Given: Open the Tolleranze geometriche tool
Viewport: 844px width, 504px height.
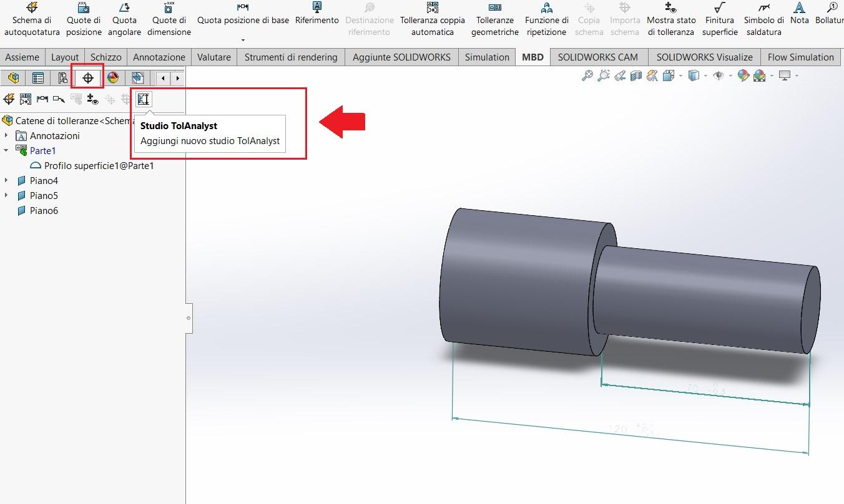Looking at the screenshot, I should click(x=495, y=19).
